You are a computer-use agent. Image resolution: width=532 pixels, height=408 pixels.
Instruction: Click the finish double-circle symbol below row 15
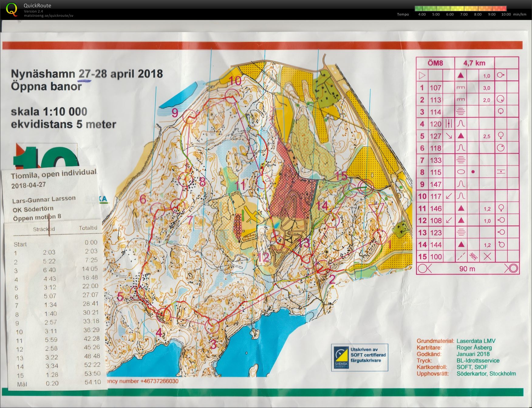click(x=511, y=268)
